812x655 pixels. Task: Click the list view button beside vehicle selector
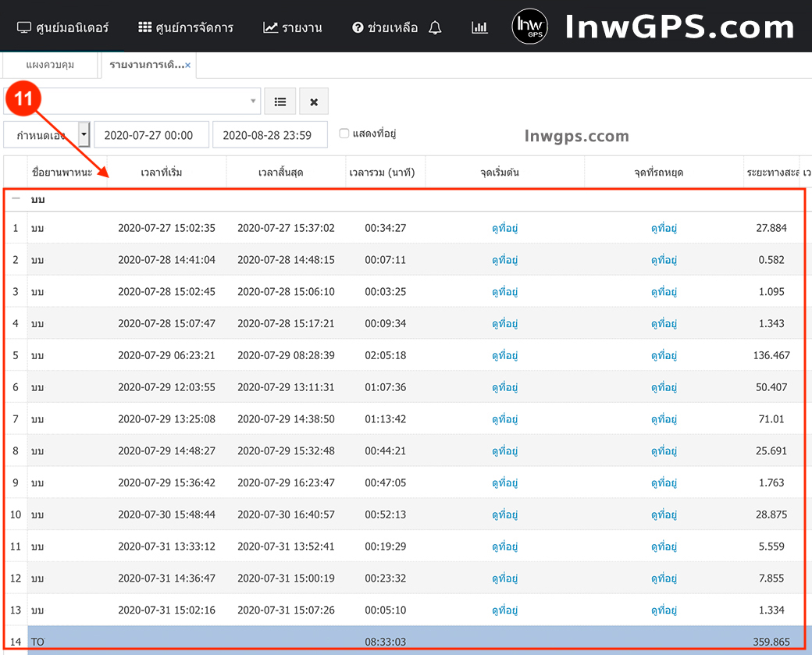280,101
